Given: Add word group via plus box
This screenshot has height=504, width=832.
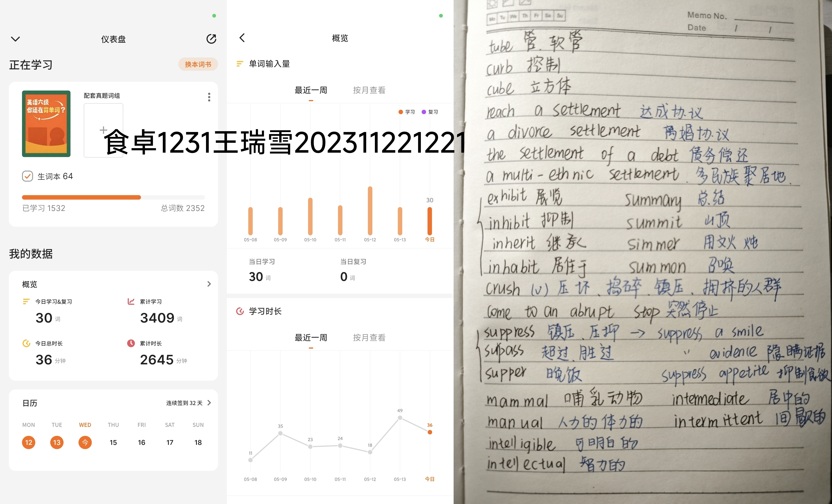Looking at the screenshot, I should pos(103,130).
